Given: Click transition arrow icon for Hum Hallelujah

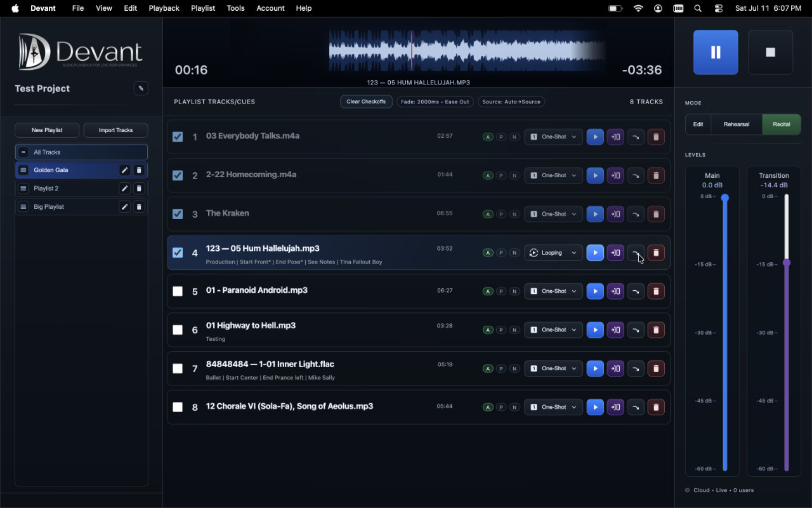Looking at the screenshot, I should 636,253.
